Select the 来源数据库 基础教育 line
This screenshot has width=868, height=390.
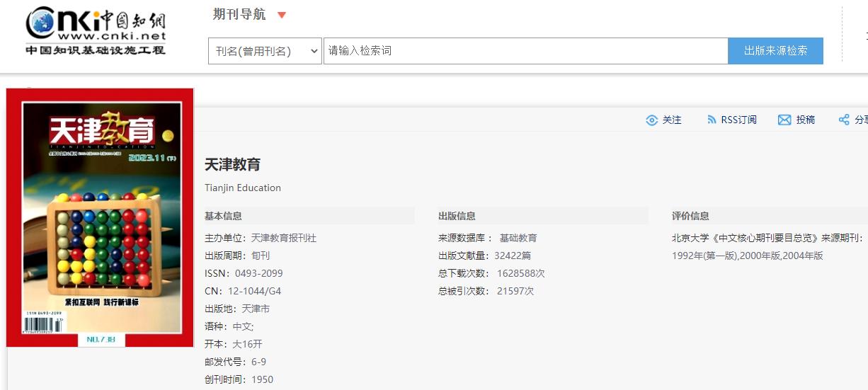click(488, 238)
